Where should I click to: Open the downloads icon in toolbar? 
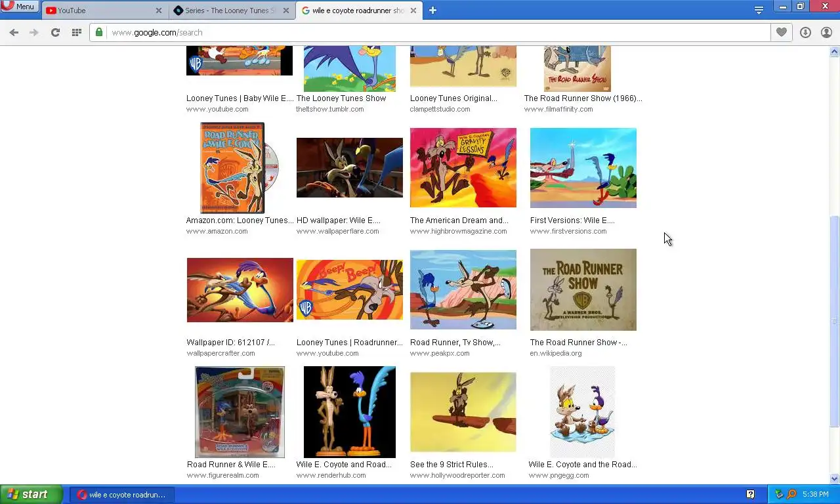(x=805, y=32)
